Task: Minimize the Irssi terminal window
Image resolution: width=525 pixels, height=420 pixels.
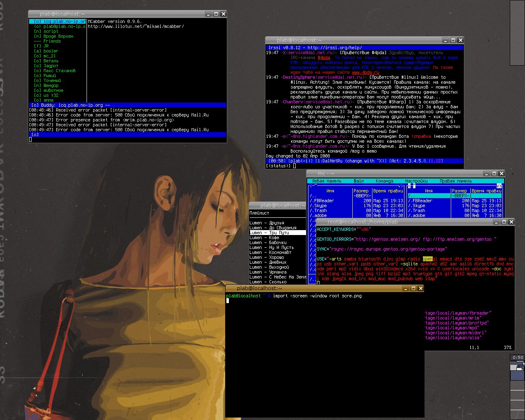Action: [445, 40]
